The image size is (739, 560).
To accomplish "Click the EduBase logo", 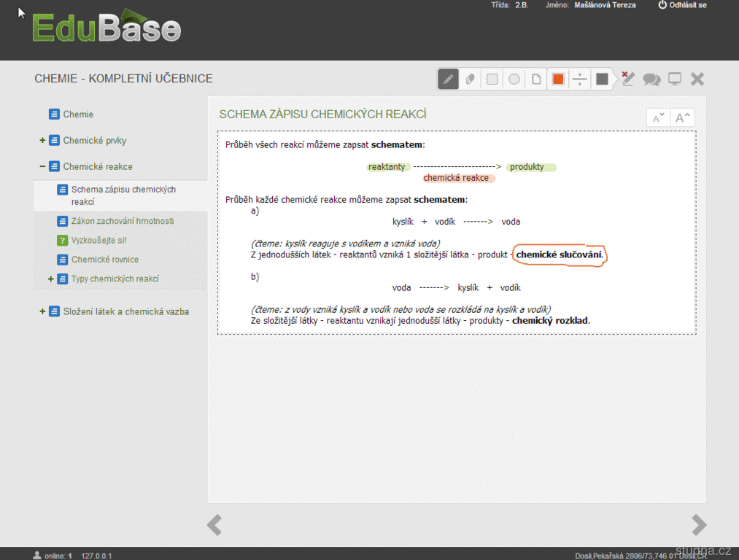I will point(107,26).
